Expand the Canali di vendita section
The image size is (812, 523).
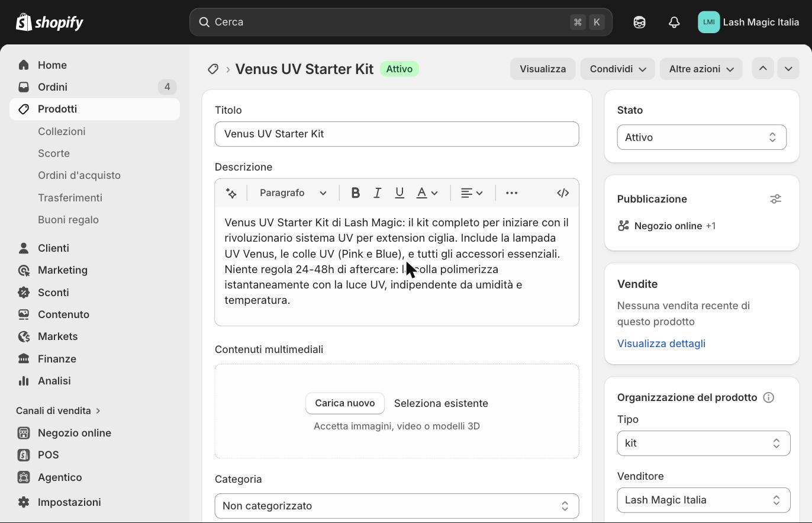[x=58, y=410]
